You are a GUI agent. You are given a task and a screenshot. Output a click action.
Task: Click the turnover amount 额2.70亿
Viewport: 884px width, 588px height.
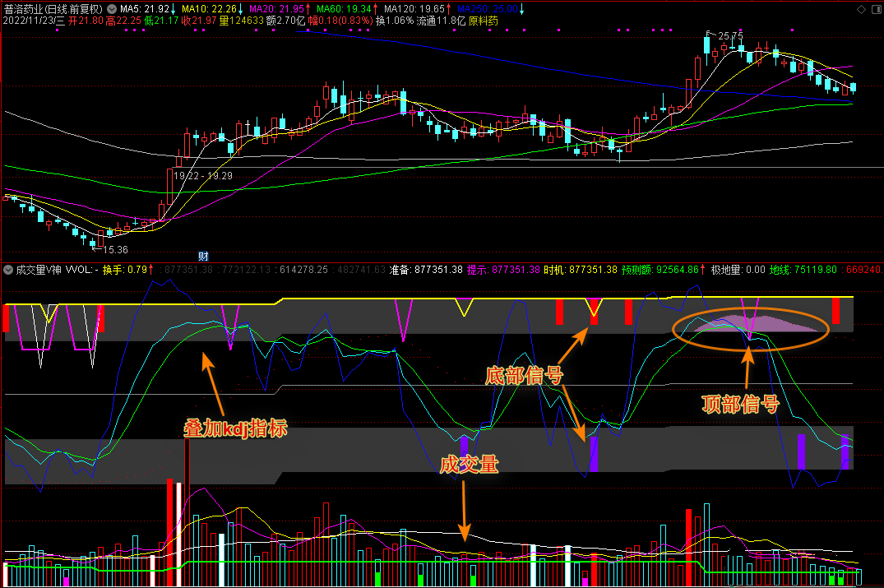(x=285, y=21)
